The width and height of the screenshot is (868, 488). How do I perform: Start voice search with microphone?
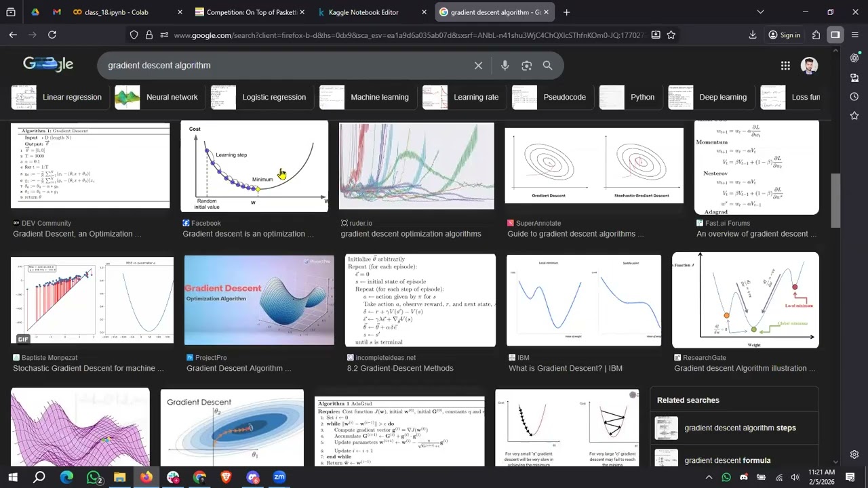pyautogui.click(x=505, y=66)
